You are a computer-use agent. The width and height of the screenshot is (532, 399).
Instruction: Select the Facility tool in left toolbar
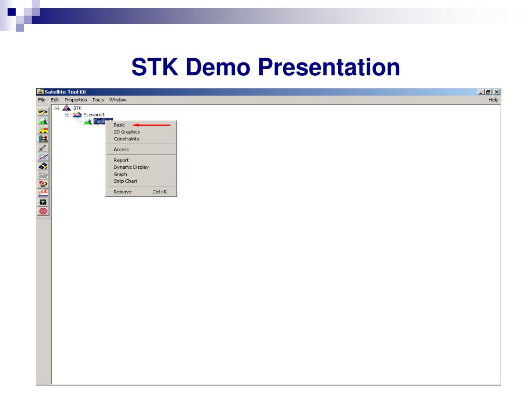(43, 121)
